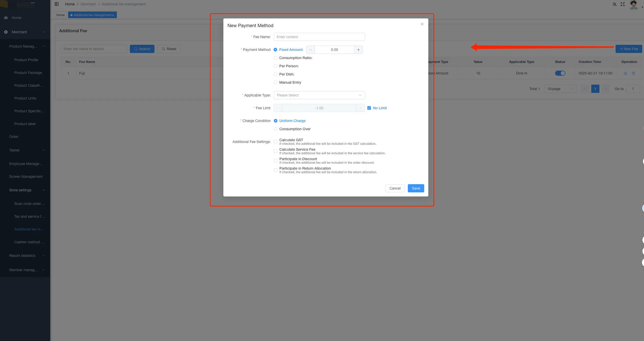Click the Reset button
Screen dimensions: 644x341
point(169,49)
